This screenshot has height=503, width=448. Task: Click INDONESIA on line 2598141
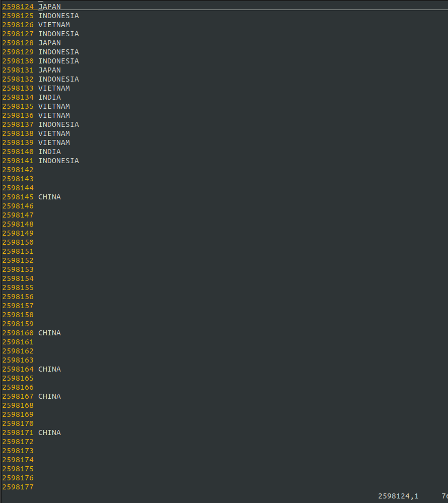click(x=58, y=161)
